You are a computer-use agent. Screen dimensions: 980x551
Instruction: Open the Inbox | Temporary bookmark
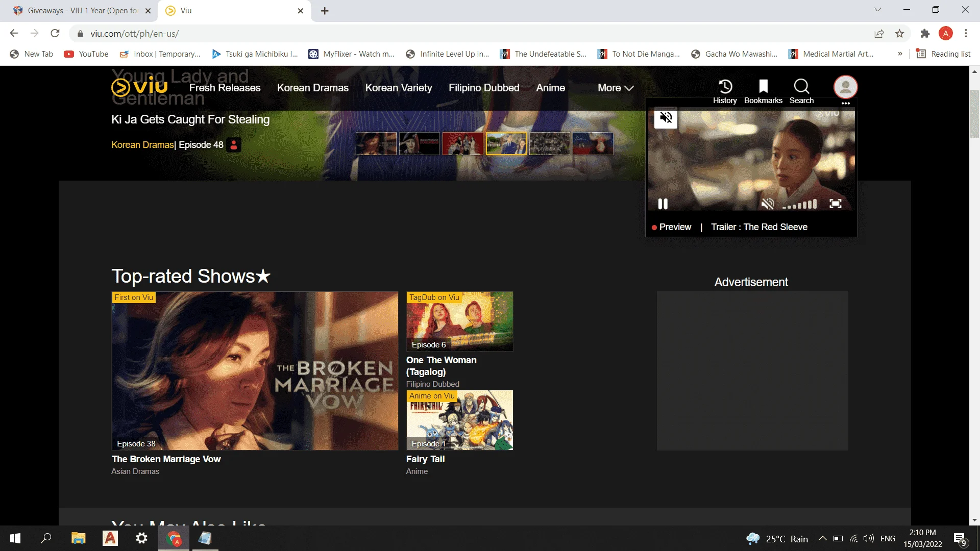[160, 54]
